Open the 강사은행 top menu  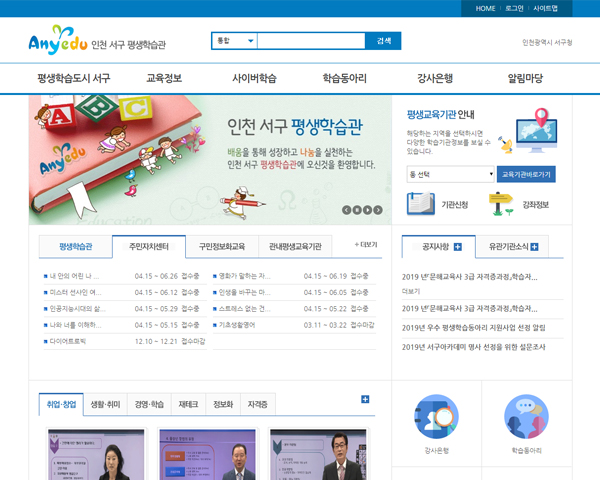coord(435,78)
